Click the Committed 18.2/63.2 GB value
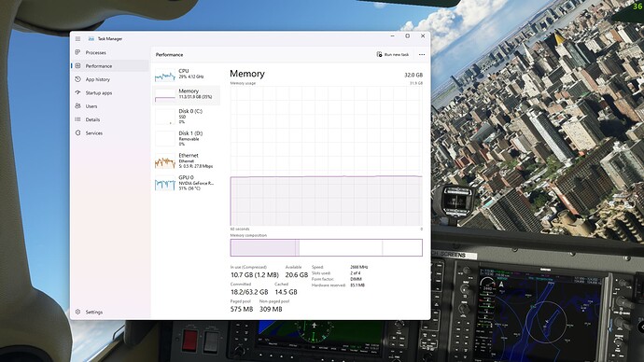The height and width of the screenshot is (362, 644). (x=249, y=292)
